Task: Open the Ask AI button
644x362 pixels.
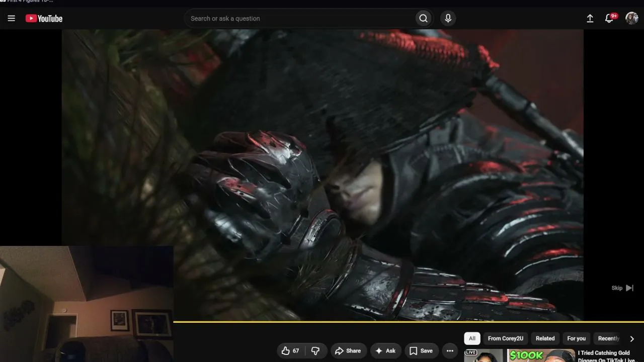Action: click(x=386, y=351)
